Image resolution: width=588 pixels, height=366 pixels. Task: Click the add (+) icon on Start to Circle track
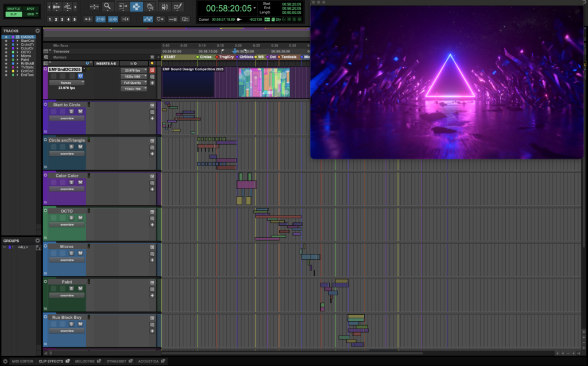click(152, 118)
